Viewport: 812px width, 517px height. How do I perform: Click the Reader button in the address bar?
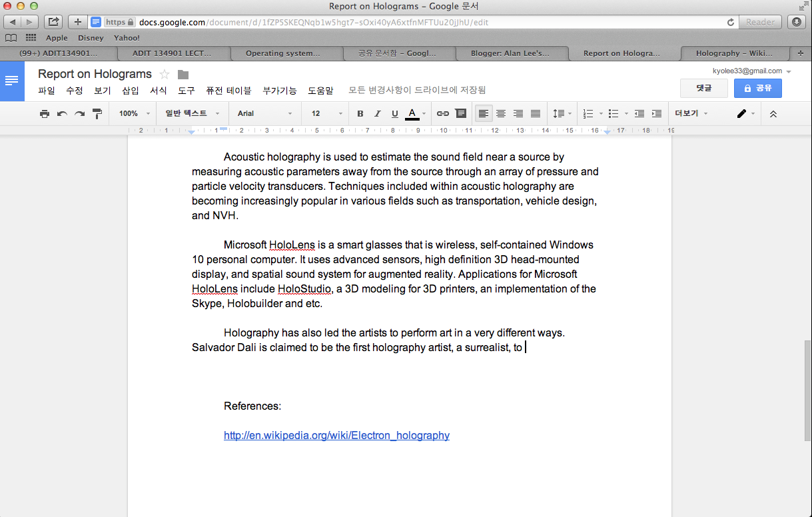760,22
